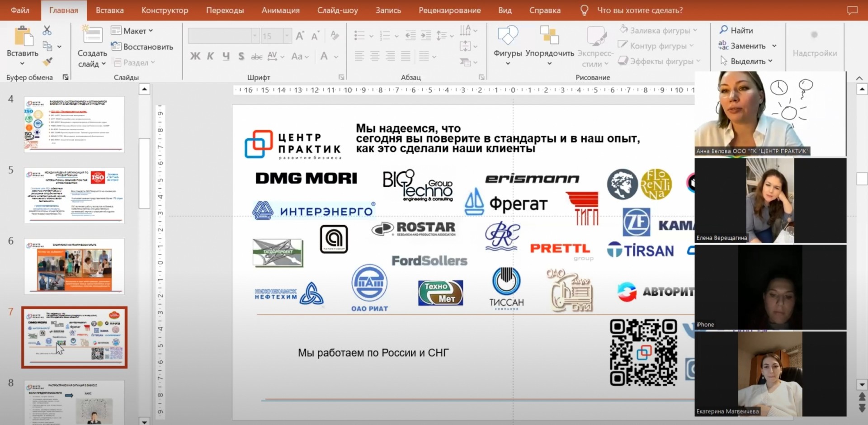This screenshot has height=425, width=868.
Task: Justify text alignment
Action: [x=406, y=57]
